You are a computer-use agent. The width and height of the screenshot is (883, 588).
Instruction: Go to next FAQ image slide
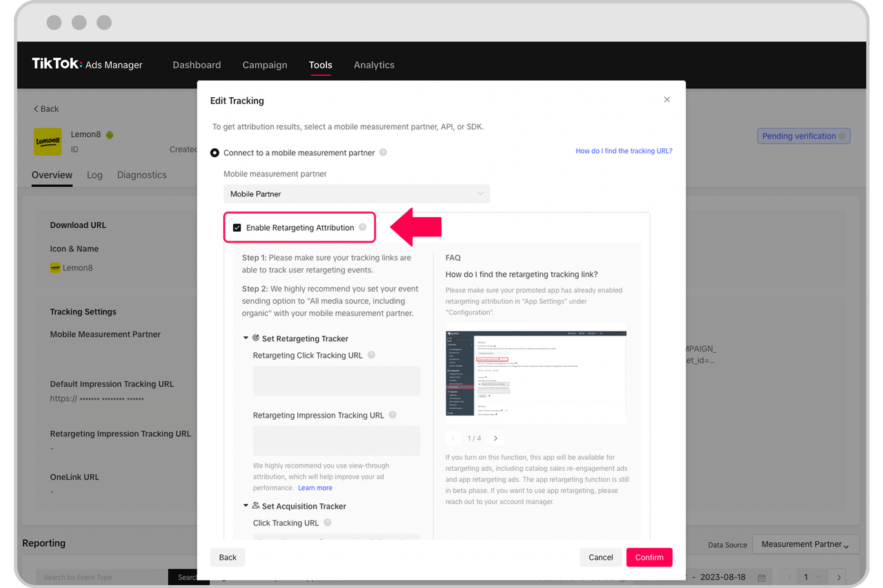point(495,438)
